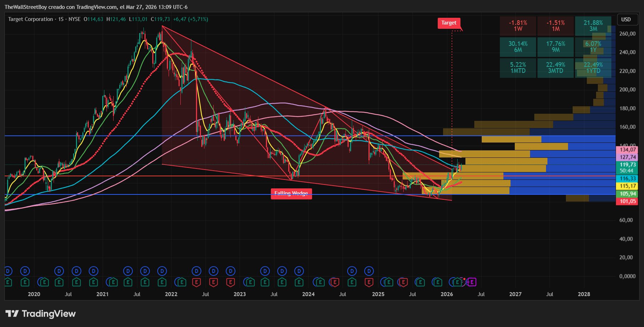Image resolution: width=644 pixels, height=327 pixels.
Task: Click the 2027 label on time axis
Action: coord(515,294)
